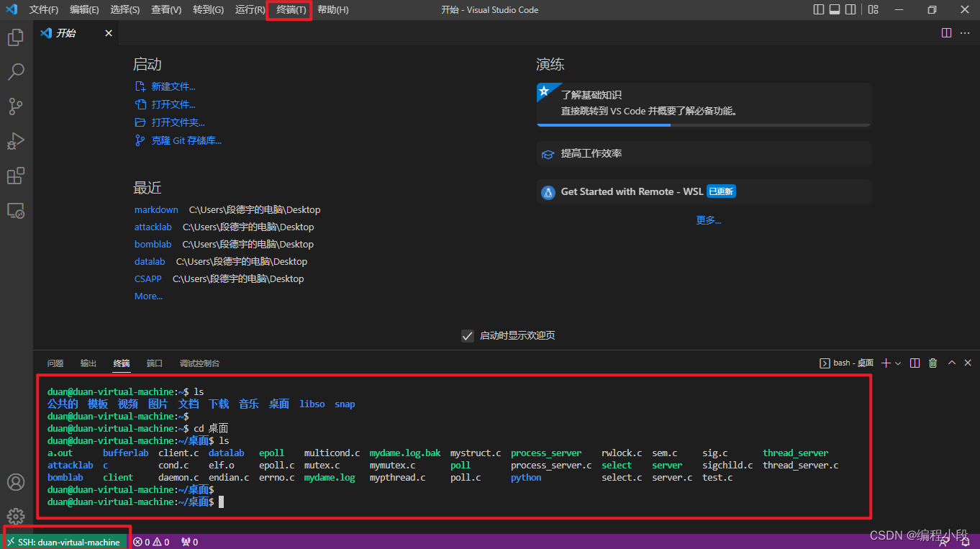
Task: Split the editor to the right
Action: 946,33
